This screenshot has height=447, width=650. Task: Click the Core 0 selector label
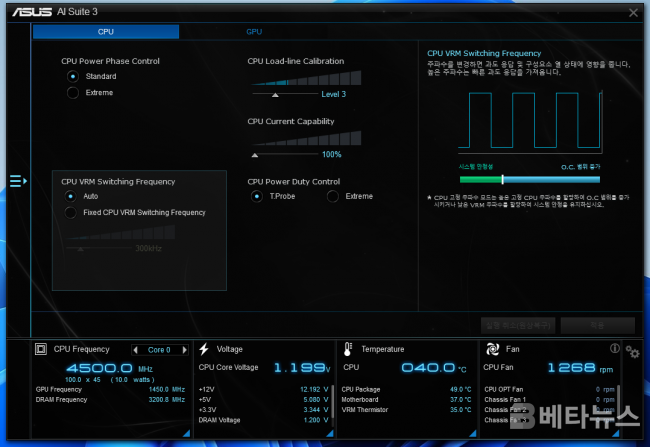(159, 350)
